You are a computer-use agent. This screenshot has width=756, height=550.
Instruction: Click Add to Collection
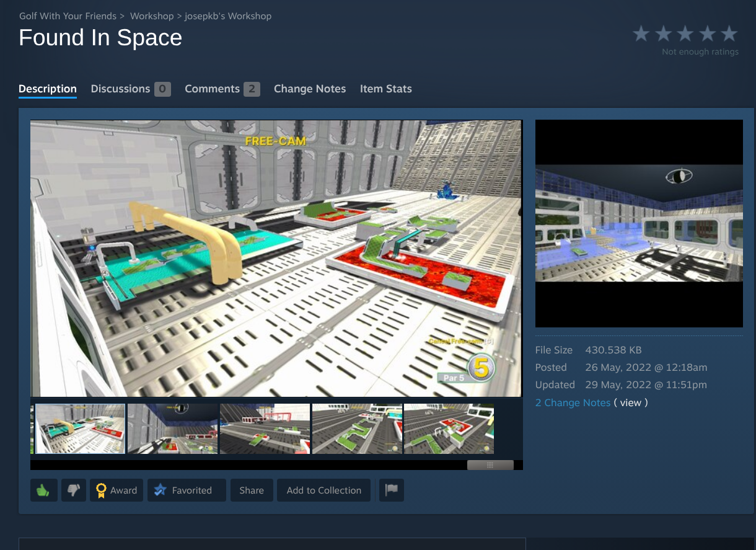[324, 490]
